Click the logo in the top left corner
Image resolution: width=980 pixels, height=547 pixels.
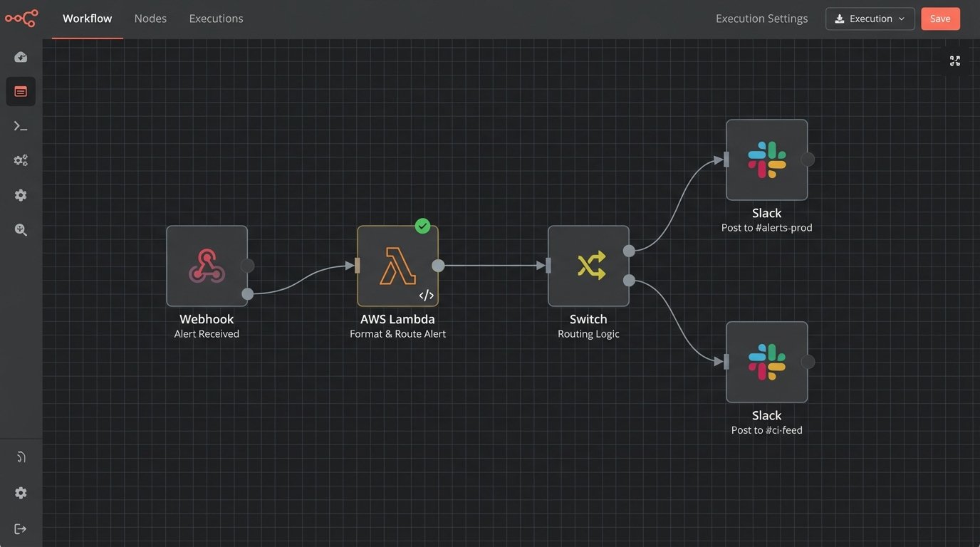(x=21, y=19)
